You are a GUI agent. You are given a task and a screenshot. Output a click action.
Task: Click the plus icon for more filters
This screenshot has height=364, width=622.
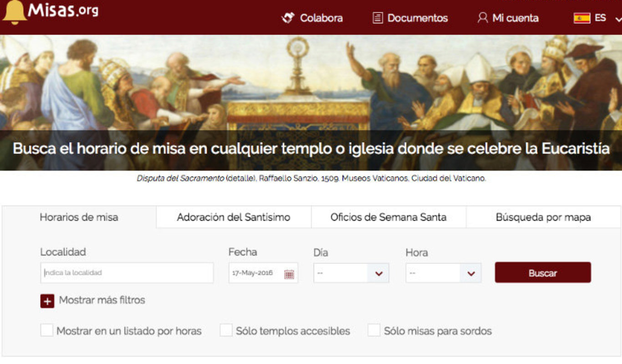click(47, 301)
